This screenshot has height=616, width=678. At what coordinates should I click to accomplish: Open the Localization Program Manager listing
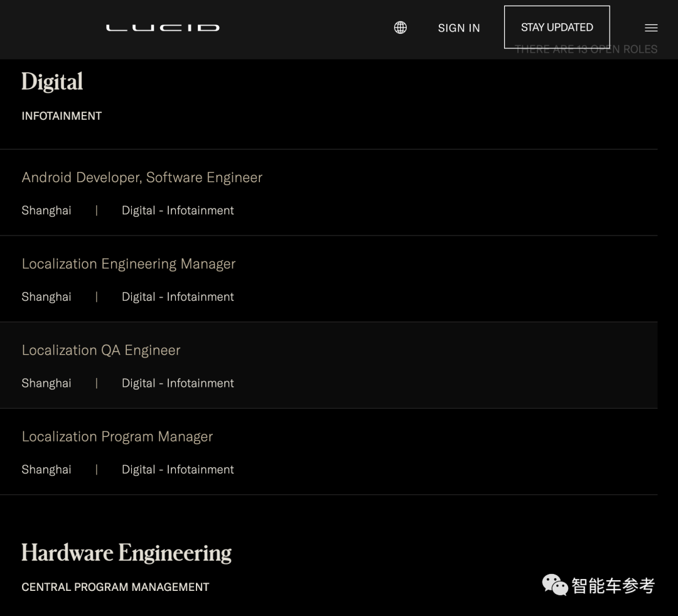coord(117,436)
